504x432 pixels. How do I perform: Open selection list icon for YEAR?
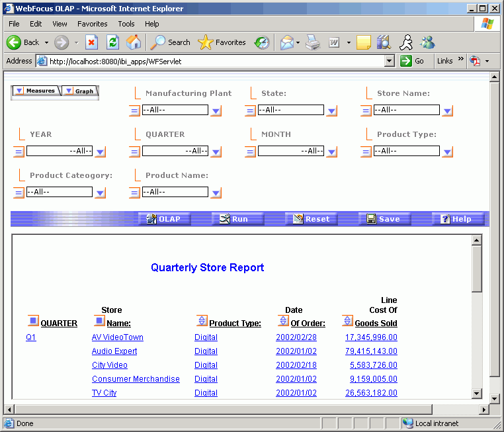pos(19,151)
